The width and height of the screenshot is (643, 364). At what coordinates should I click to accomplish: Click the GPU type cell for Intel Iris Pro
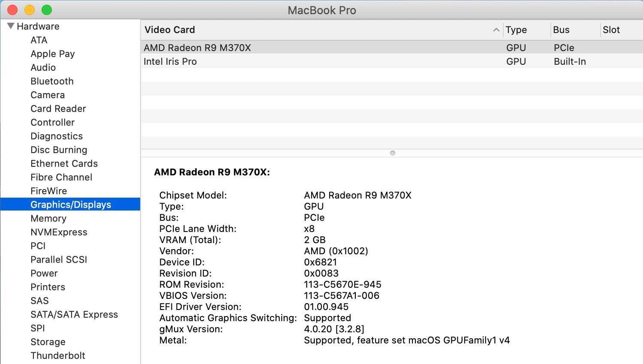[516, 61]
